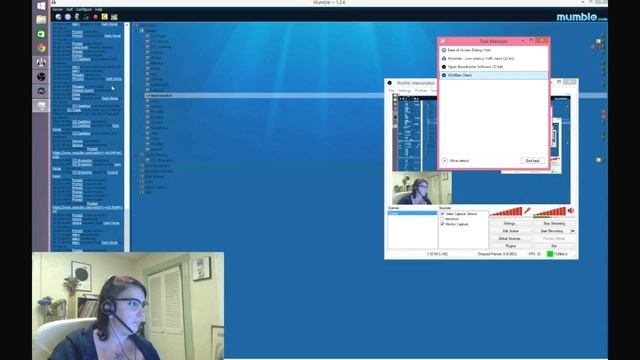This screenshot has height=360, width=640.
Task: Click Start Recording in OBS
Action: pyautogui.click(x=551, y=231)
